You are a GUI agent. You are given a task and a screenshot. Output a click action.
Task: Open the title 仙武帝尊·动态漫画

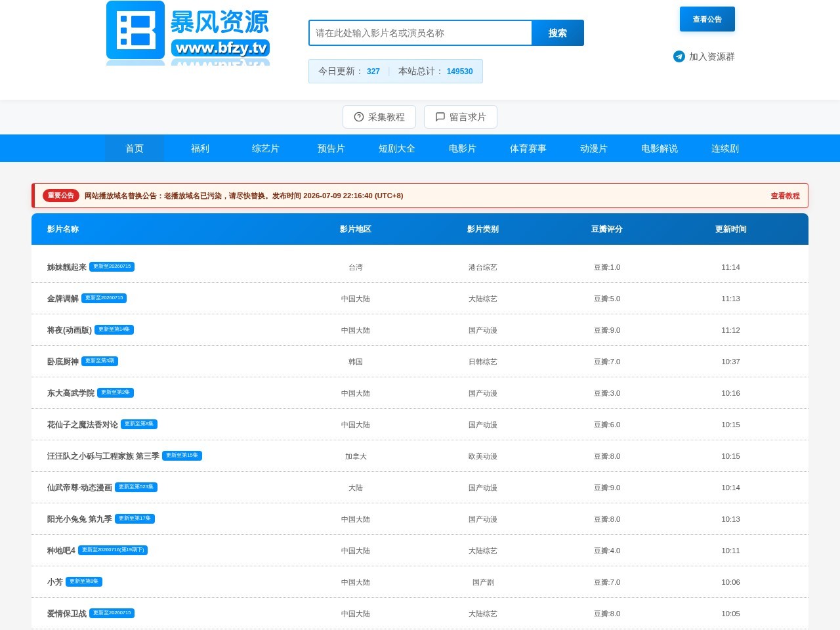tap(79, 488)
